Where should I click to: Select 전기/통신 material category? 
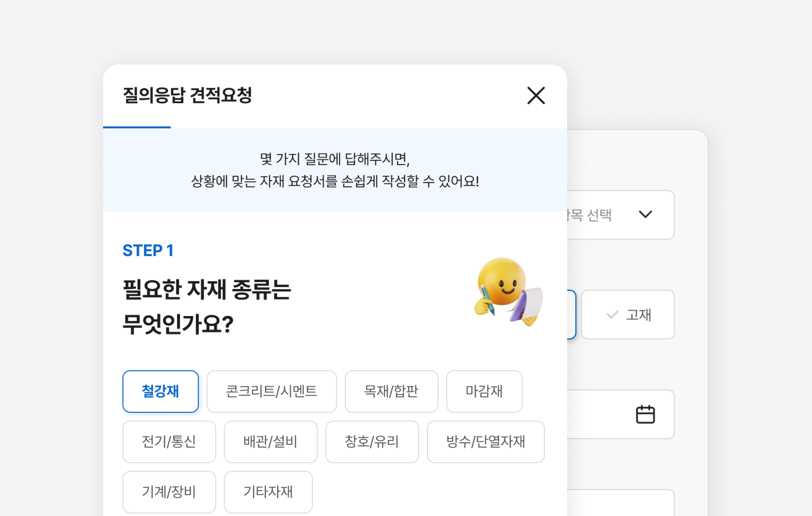tap(169, 442)
